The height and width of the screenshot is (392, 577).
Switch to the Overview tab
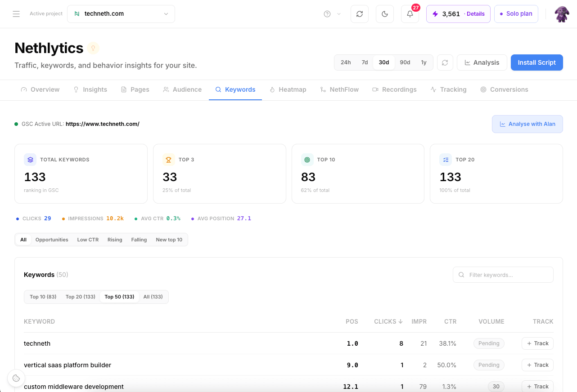tap(40, 89)
